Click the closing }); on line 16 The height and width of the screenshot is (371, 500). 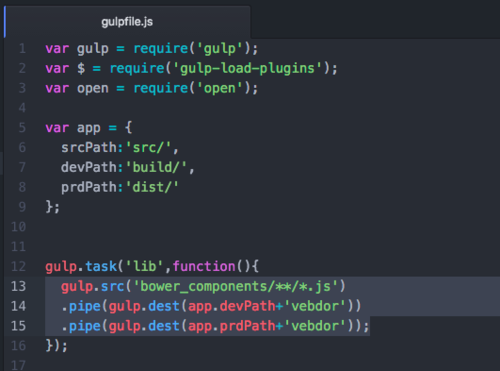click(57, 346)
